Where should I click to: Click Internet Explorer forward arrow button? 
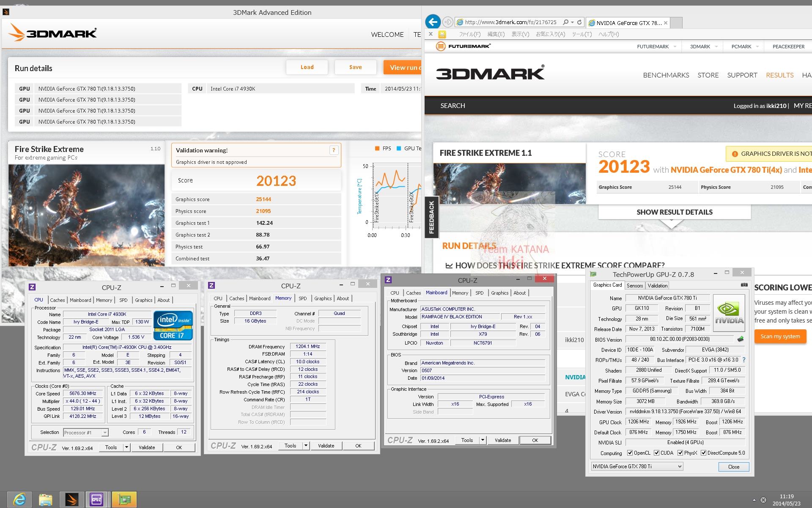(x=447, y=22)
